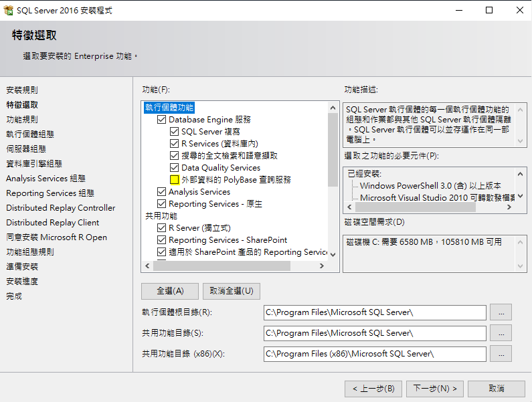Screen dimensions: 532x402
Task: Click prerequisites list scroll down arrow
Action: (520, 196)
